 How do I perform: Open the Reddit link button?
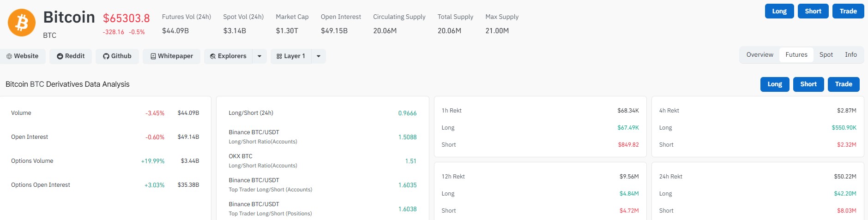pyautogui.click(x=71, y=56)
